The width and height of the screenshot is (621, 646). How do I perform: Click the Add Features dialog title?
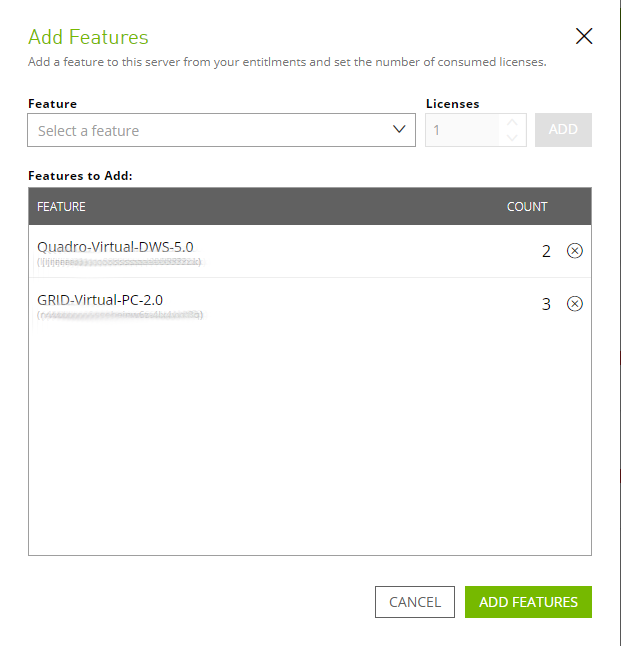(x=88, y=37)
